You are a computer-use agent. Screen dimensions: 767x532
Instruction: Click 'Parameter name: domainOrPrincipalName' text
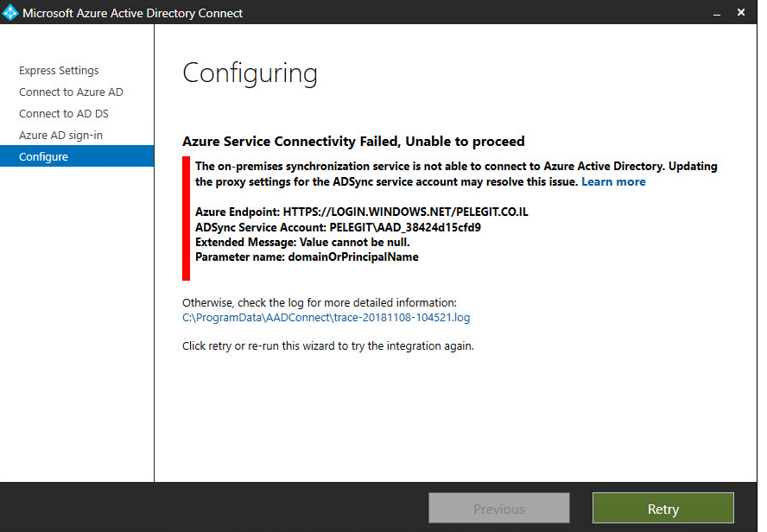(x=307, y=257)
